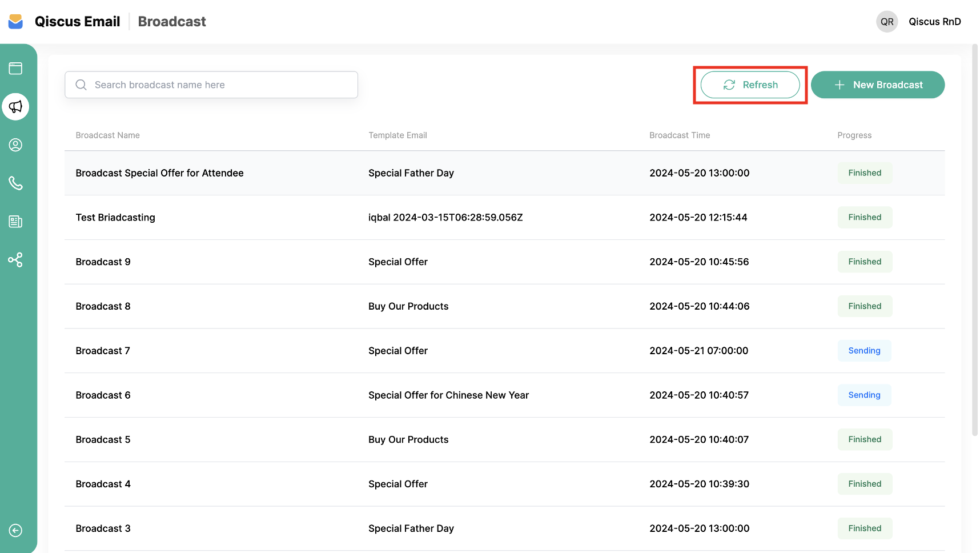Click the Broadcast Time column header
Screen dimensions: 980x553
pyautogui.click(x=680, y=135)
